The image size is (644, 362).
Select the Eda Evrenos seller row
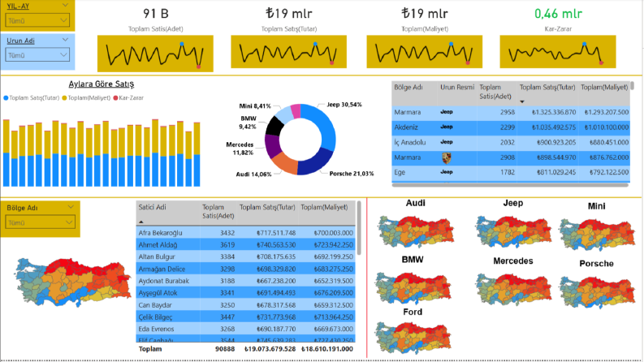[245, 329]
